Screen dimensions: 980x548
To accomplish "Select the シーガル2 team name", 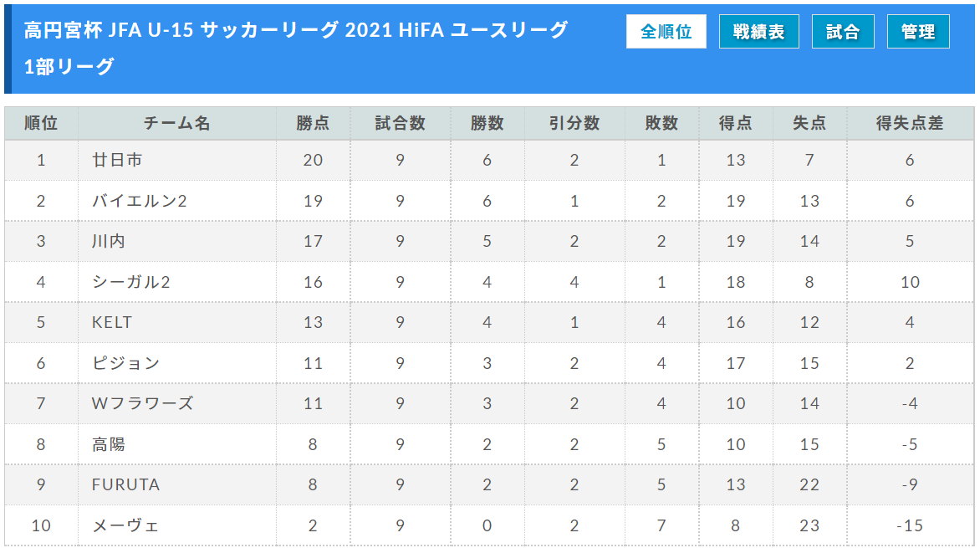I will (131, 282).
